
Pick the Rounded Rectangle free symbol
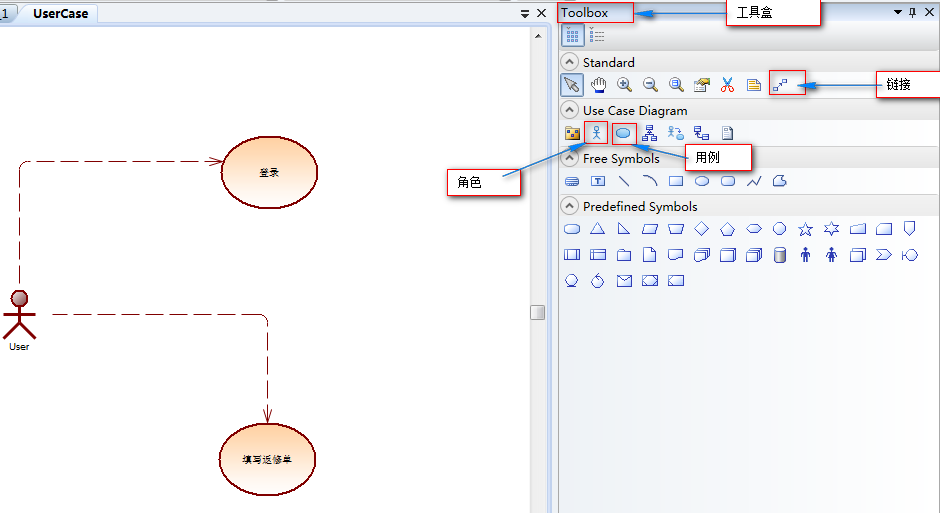[728, 181]
